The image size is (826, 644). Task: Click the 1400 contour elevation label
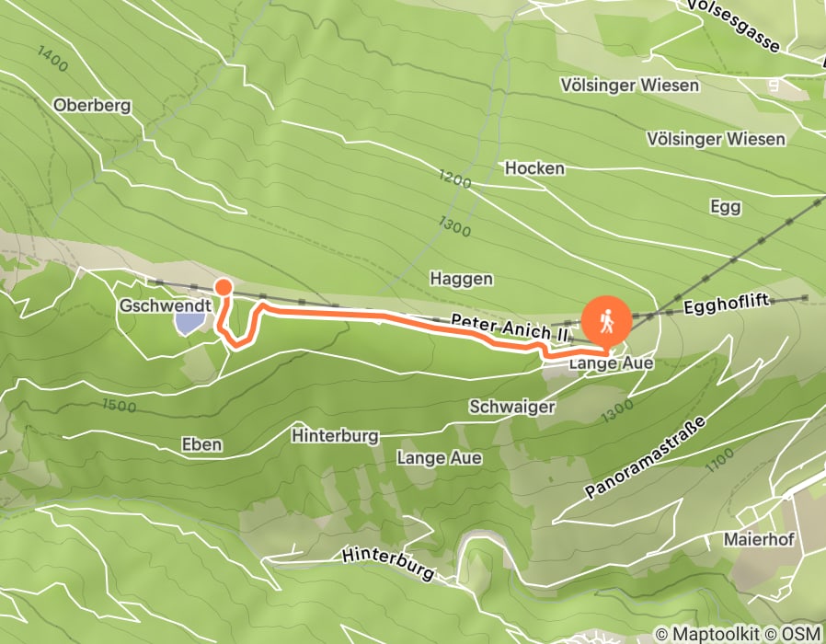[x=52, y=59]
